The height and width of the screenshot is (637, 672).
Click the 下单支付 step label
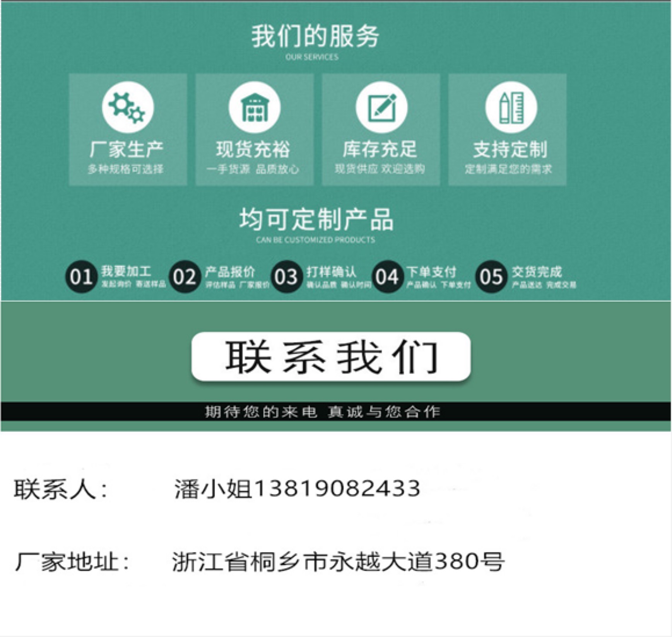pyautogui.click(x=431, y=272)
